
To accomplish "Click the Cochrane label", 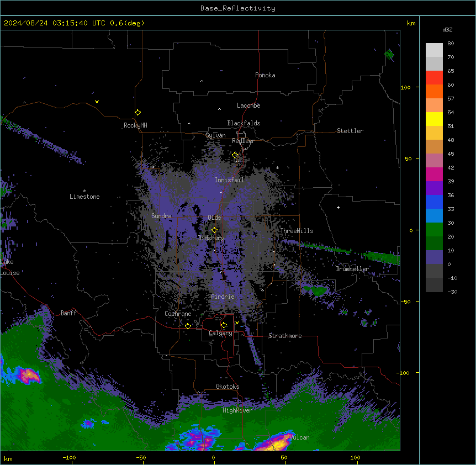I will tap(178, 314).
